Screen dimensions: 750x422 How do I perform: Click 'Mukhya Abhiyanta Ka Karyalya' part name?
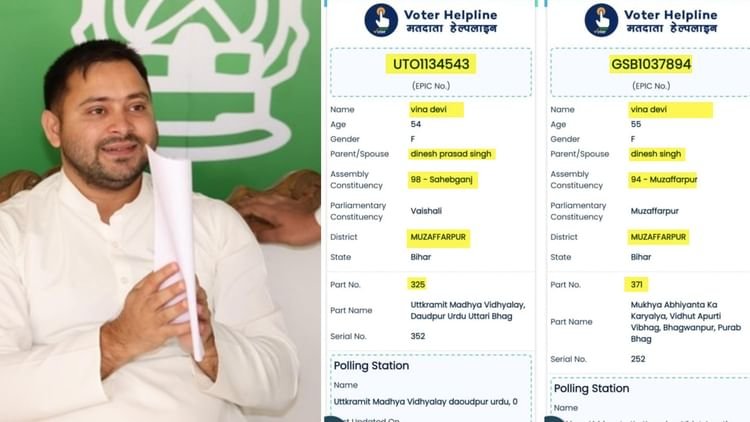685,322
